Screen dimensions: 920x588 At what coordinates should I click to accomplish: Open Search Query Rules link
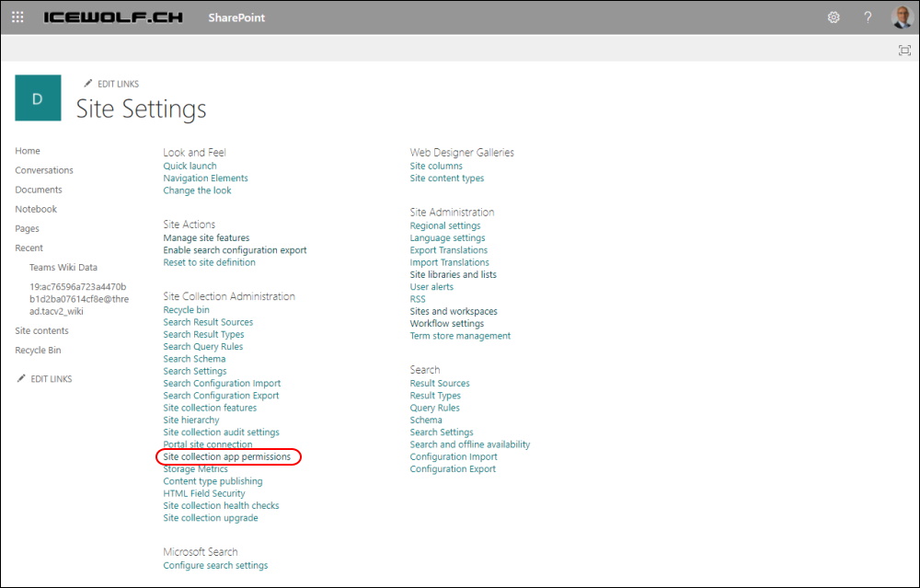[x=203, y=347]
